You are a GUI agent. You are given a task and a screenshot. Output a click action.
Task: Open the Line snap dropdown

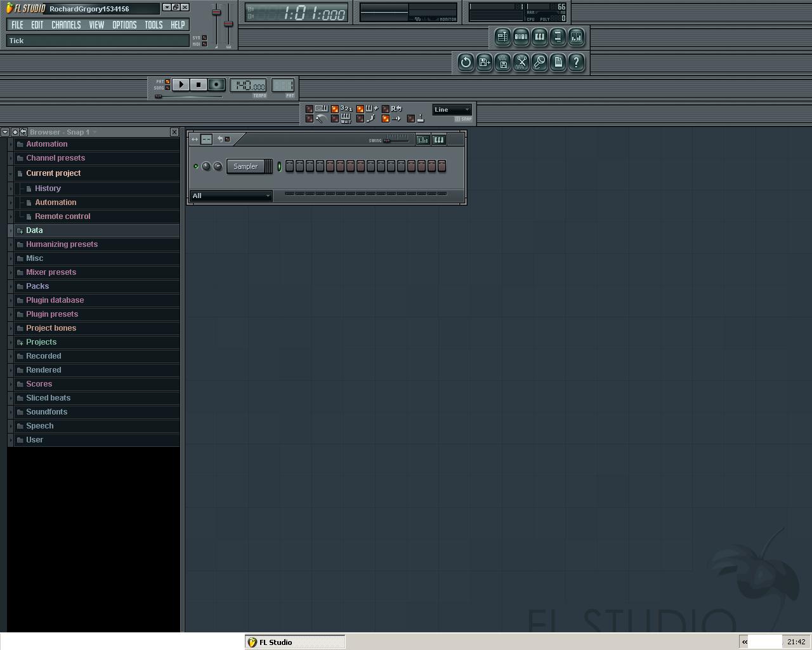click(452, 110)
